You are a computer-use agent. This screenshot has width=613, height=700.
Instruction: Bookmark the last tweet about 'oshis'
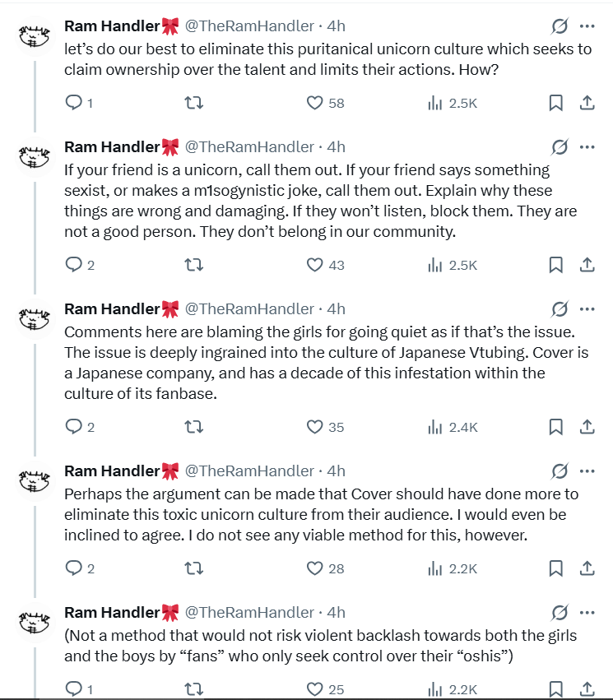click(x=555, y=688)
